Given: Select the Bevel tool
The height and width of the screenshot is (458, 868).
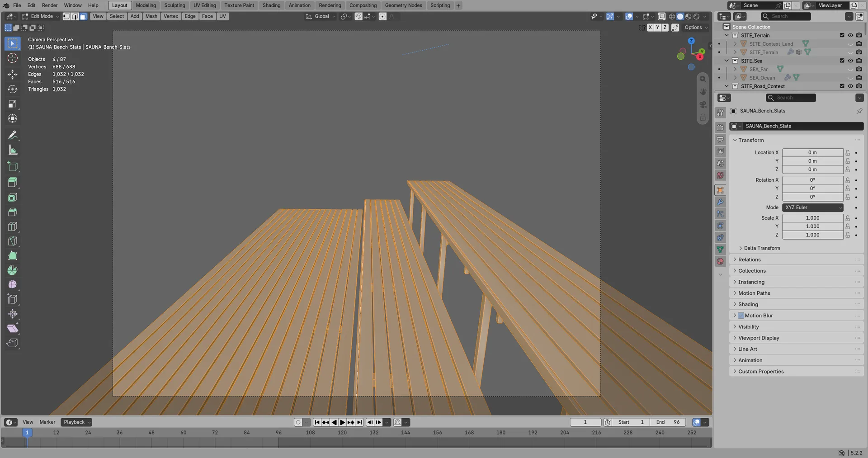Looking at the screenshot, I should [13, 212].
